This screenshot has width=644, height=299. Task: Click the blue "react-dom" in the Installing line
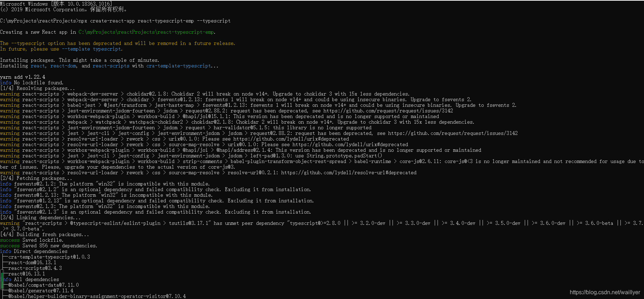point(63,66)
